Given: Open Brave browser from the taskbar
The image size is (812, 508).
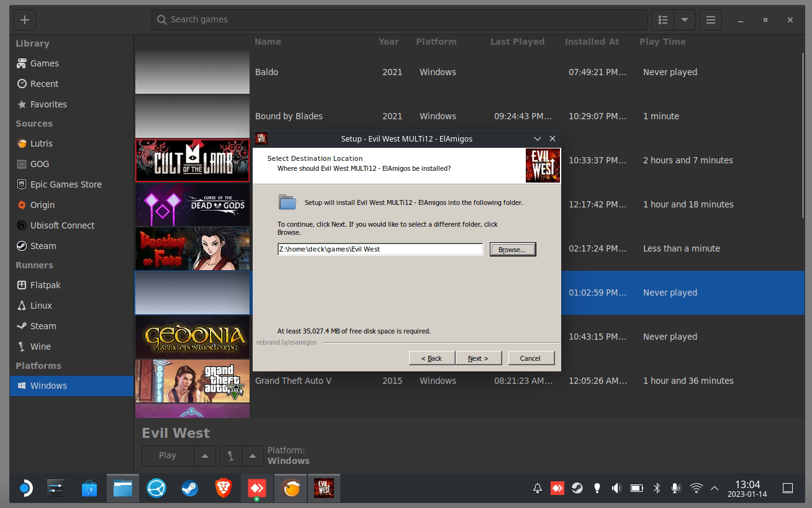Looking at the screenshot, I should point(223,489).
